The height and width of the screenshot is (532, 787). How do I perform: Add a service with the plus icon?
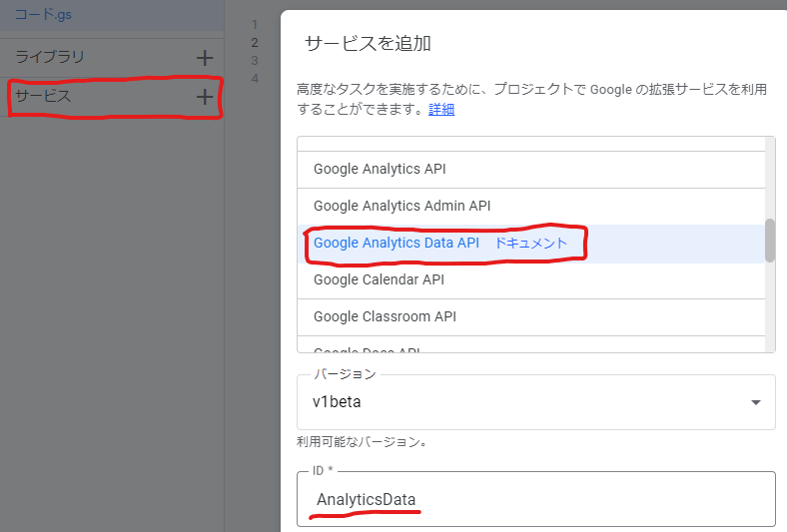205,96
